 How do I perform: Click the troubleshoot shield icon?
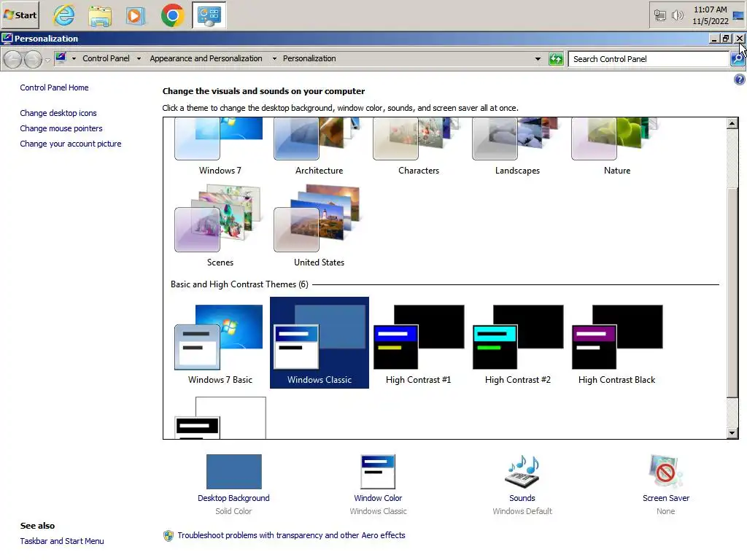169,536
